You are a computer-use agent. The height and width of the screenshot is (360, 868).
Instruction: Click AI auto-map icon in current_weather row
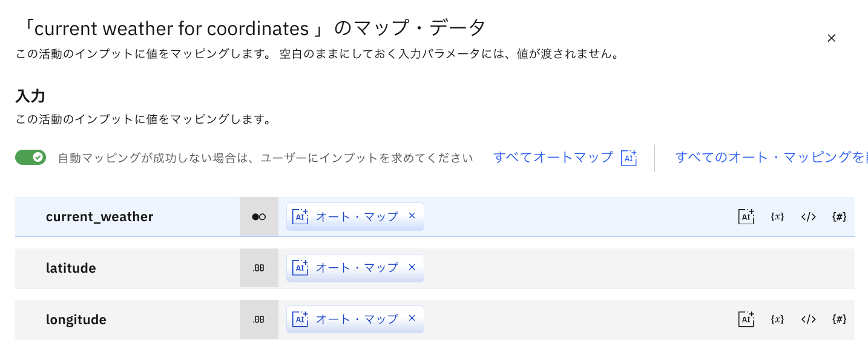tap(746, 216)
